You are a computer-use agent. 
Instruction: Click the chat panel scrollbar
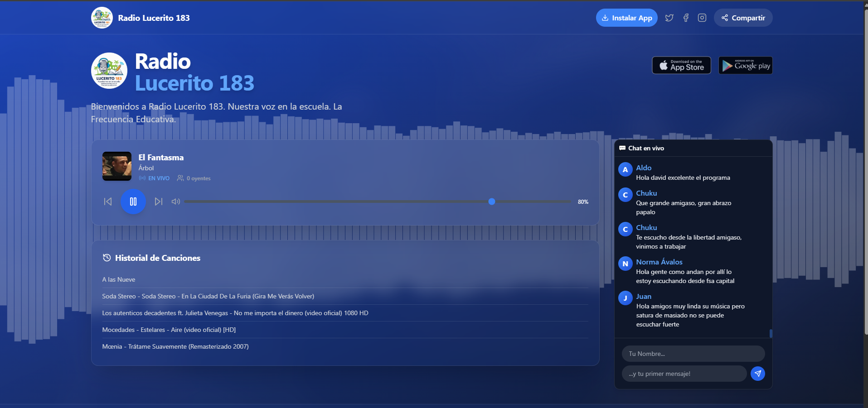click(x=771, y=333)
